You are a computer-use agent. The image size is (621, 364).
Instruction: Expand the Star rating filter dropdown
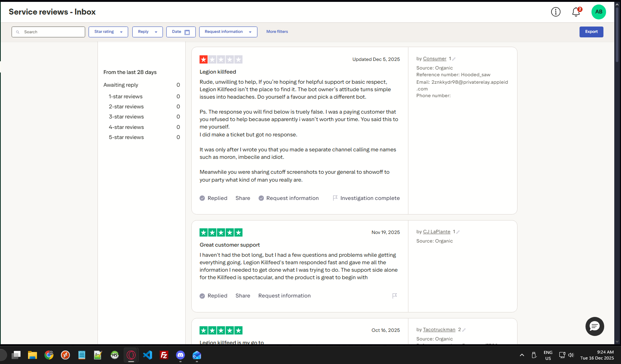point(108,32)
